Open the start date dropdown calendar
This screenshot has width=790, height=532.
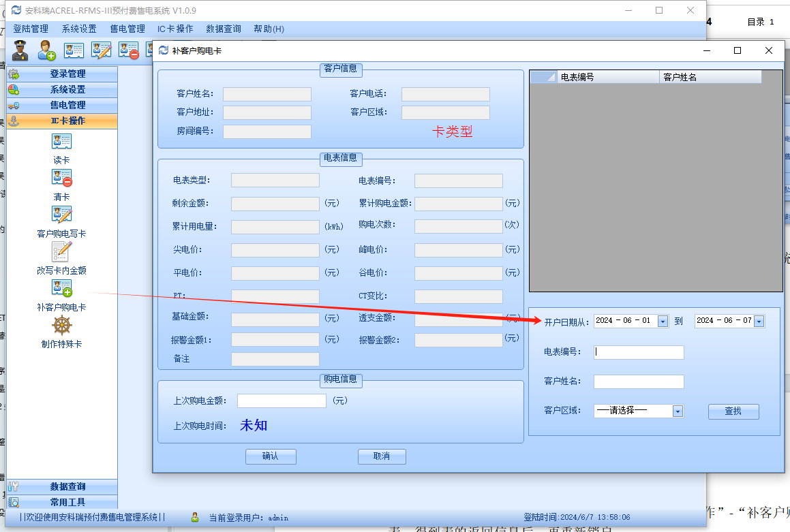662,321
